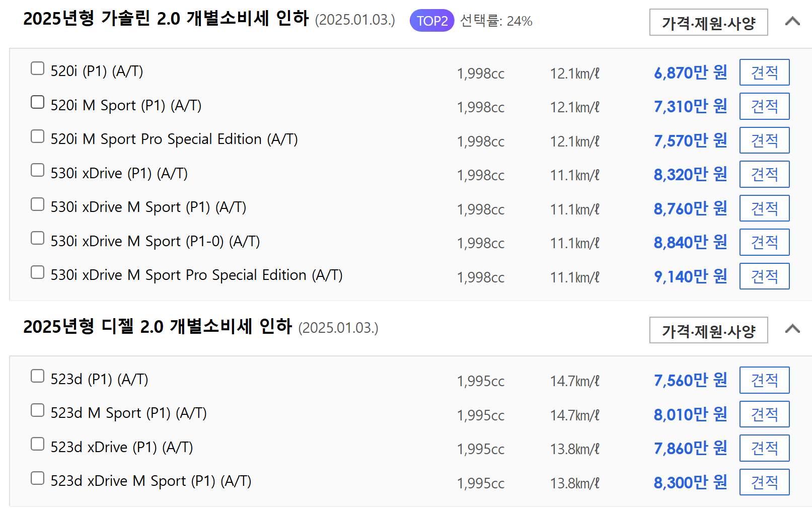
Task: Request 견적 for the 7,860만 원 trim
Action: click(x=764, y=448)
